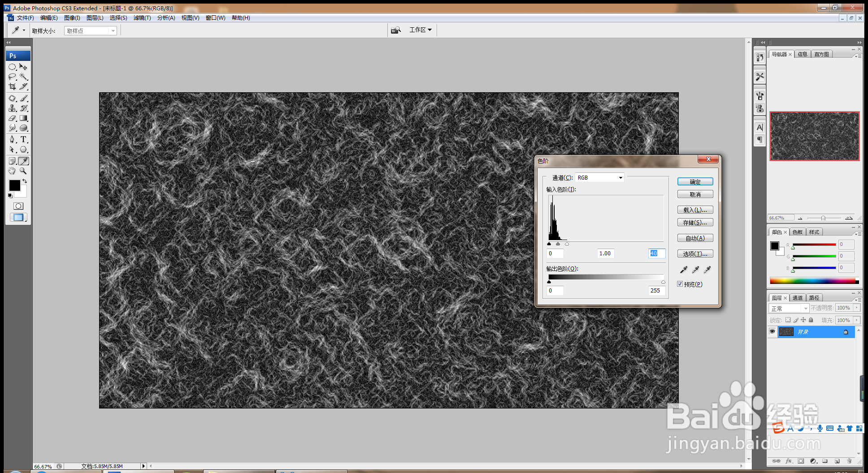Click the 取消 button in Levels
This screenshot has width=868, height=473.
[x=695, y=194]
